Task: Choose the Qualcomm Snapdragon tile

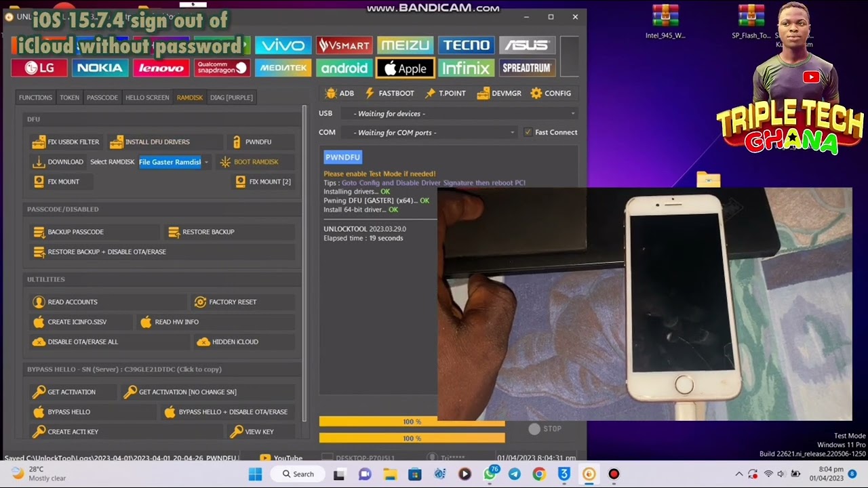Action: tap(222, 68)
